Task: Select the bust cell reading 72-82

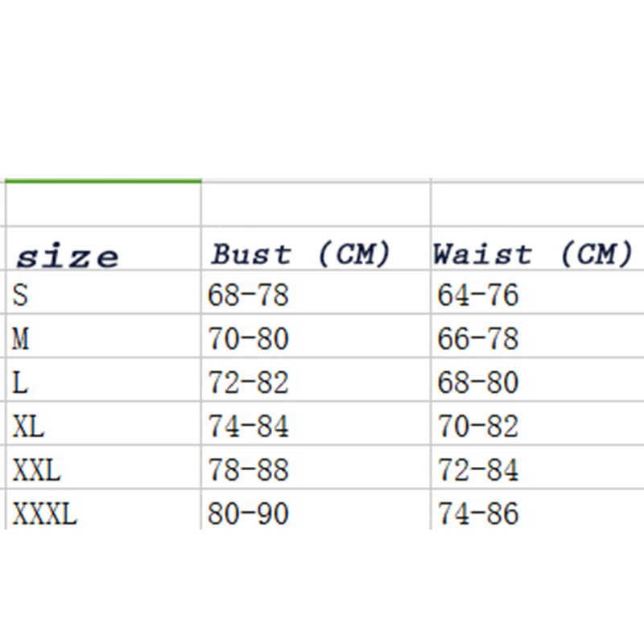Action: pyautogui.click(x=248, y=382)
